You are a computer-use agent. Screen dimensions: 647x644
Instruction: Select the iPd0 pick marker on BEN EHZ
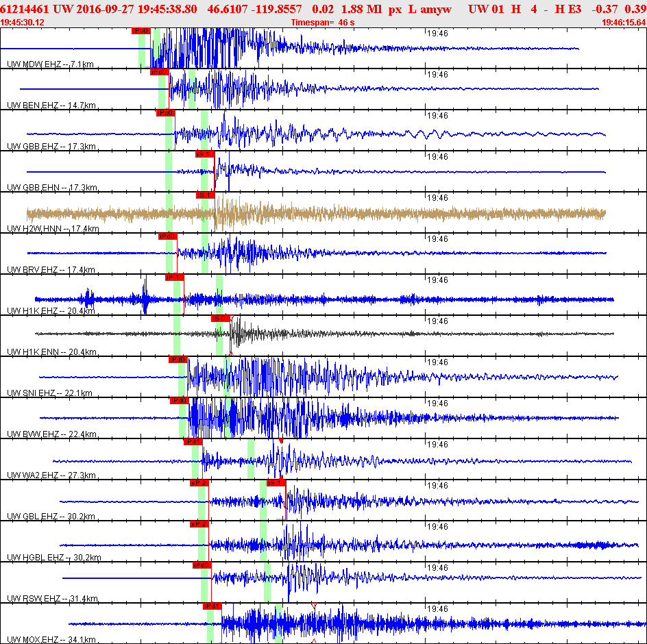click(x=159, y=72)
